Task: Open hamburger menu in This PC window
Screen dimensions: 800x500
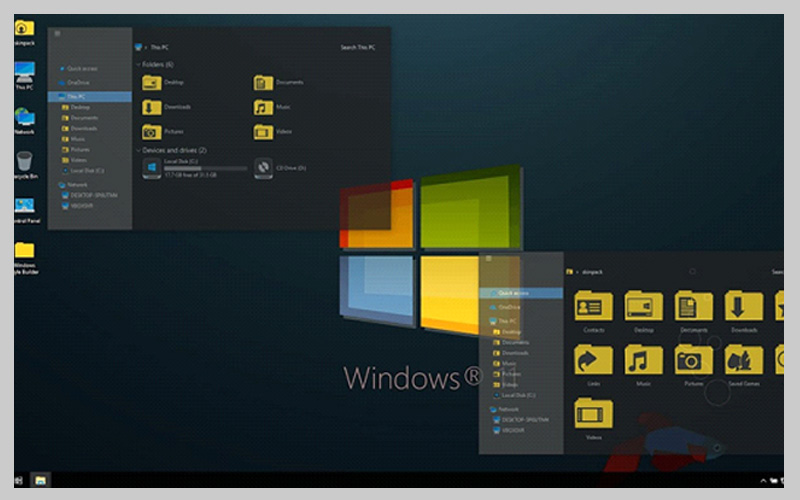Action: [x=57, y=33]
